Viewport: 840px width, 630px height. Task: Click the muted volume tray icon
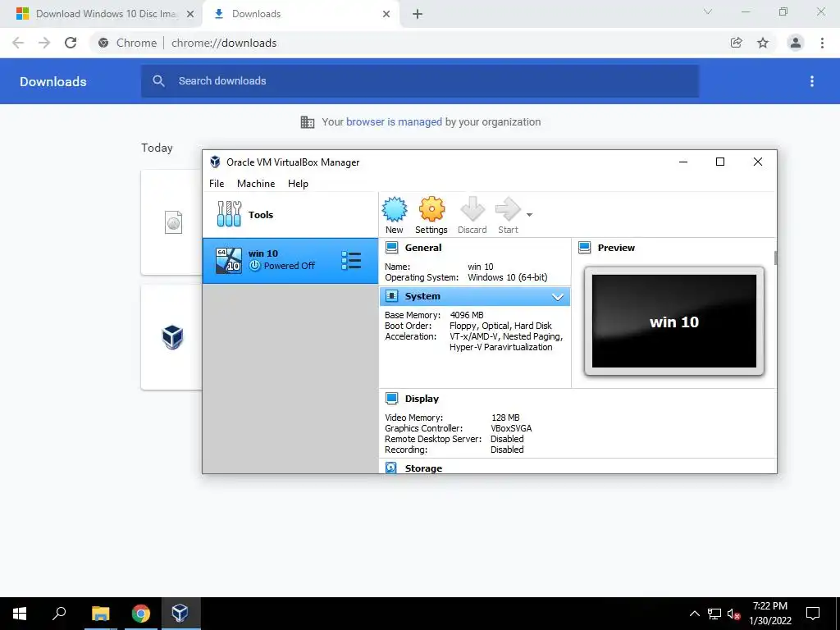[x=733, y=614]
